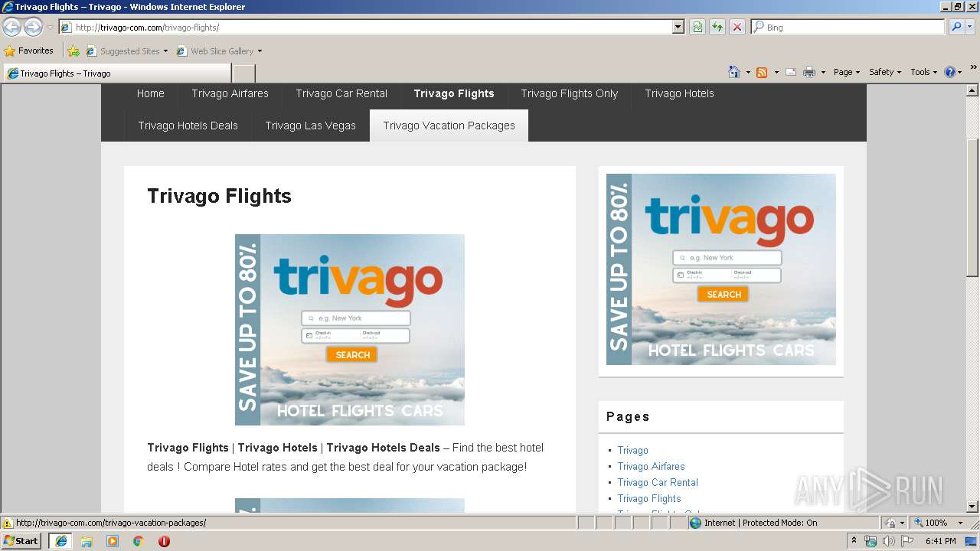
Task: Select Trivago Vacation Packages menu item
Action: click(449, 126)
